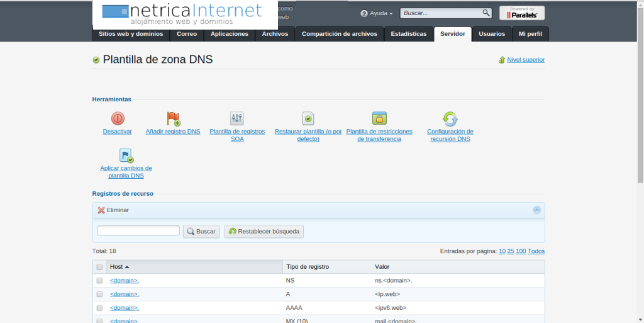The height and width of the screenshot is (323, 644).
Task: Collapse the Registros de recurso toolbar panel
Action: pyautogui.click(x=536, y=210)
